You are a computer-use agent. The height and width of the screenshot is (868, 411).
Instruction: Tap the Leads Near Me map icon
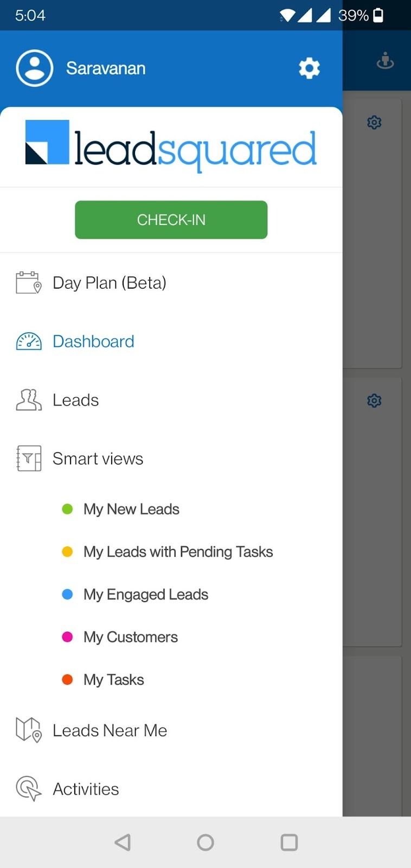point(29,730)
